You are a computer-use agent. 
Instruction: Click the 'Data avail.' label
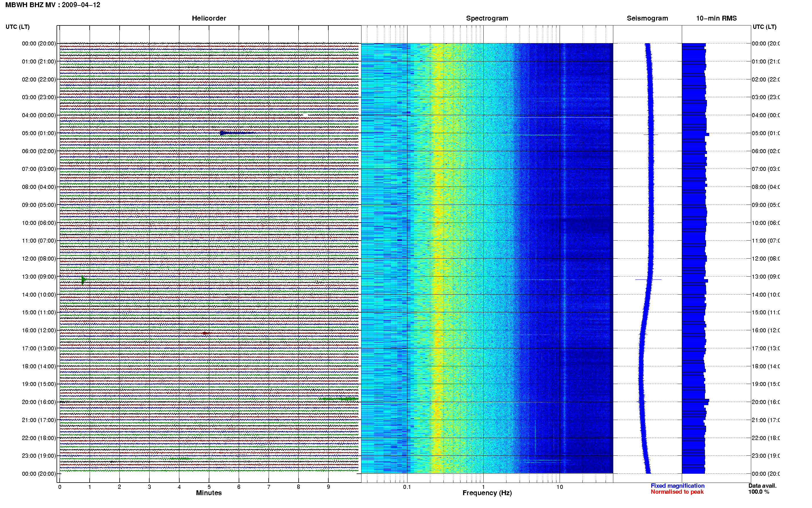(x=762, y=486)
